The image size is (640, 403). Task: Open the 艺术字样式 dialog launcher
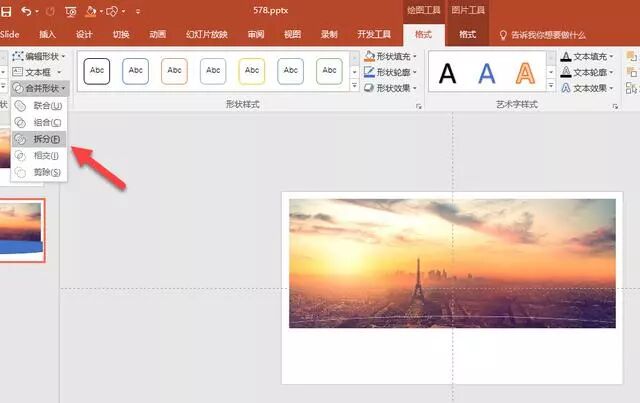coord(615,106)
